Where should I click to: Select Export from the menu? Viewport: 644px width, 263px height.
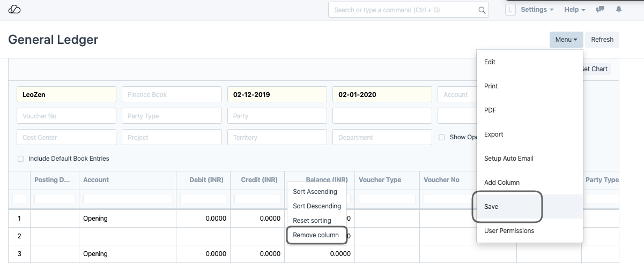point(493,134)
